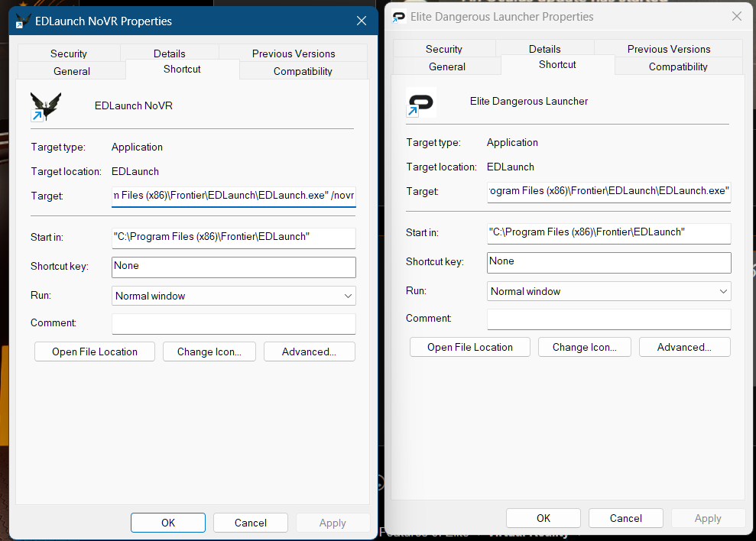
Task: Click the Start in field in EDLaunch NoVR Properties
Action: tap(234, 237)
